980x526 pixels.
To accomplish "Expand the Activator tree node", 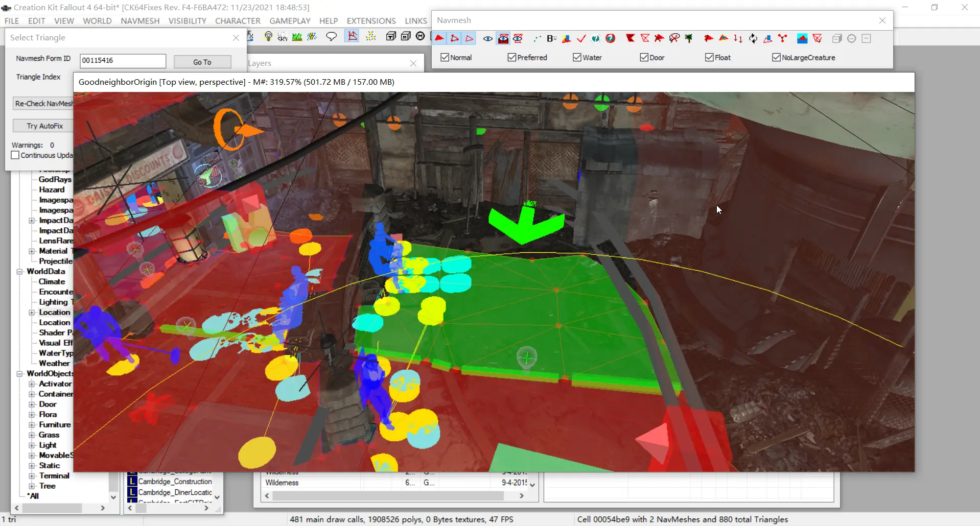I will point(32,384).
